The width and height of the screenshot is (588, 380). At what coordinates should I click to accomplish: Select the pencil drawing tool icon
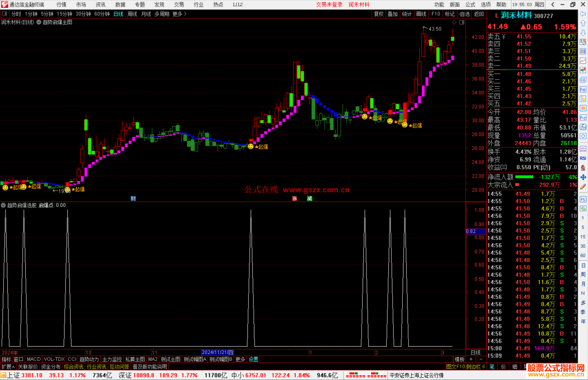point(583,187)
